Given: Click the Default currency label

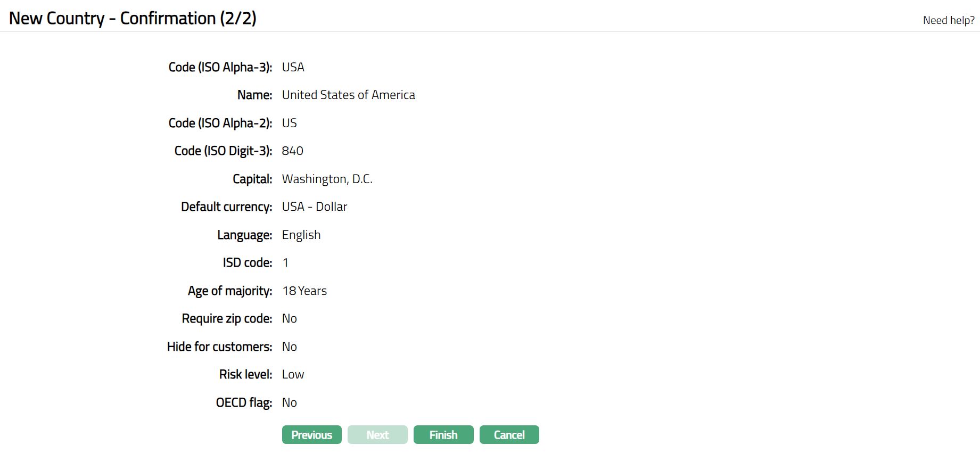Looking at the screenshot, I should pos(226,207).
